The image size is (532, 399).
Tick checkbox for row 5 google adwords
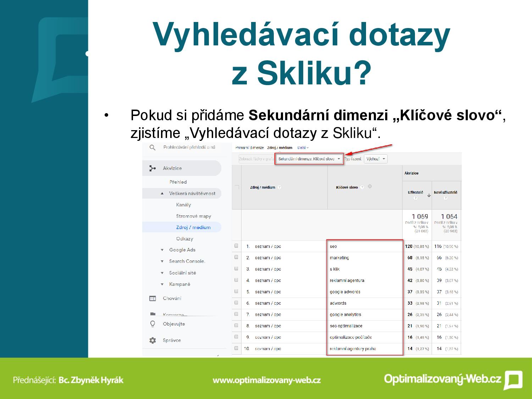coord(236,291)
